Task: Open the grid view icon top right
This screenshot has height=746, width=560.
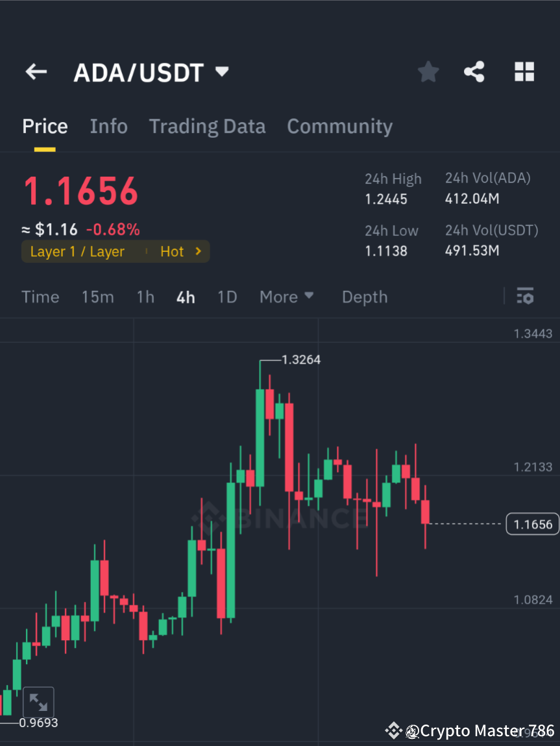Action: point(524,71)
